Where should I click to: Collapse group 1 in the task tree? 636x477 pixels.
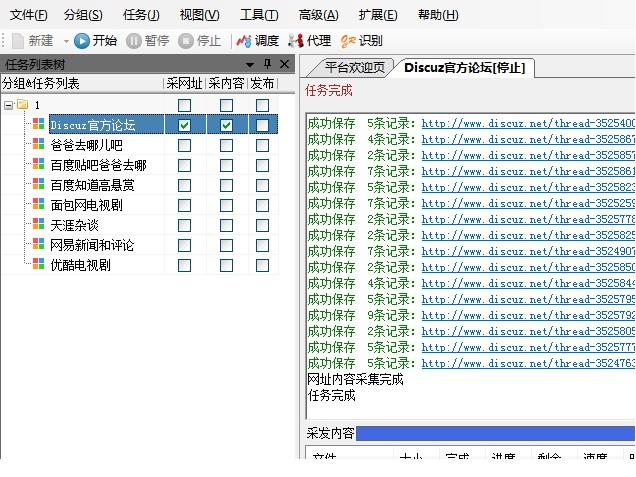point(8,105)
